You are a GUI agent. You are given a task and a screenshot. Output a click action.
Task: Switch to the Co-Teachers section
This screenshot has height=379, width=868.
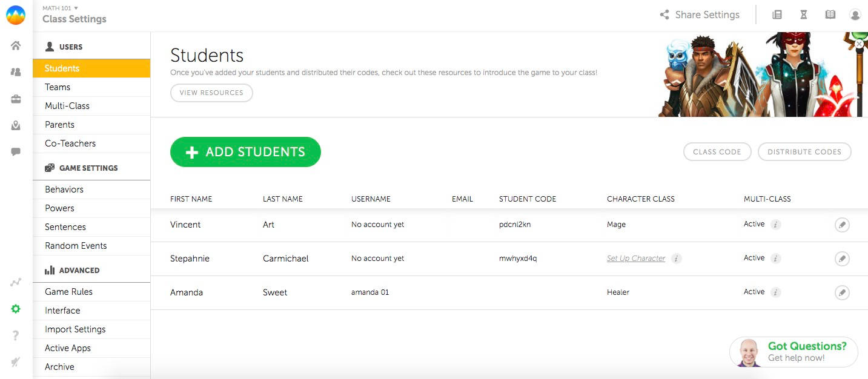tap(70, 143)
